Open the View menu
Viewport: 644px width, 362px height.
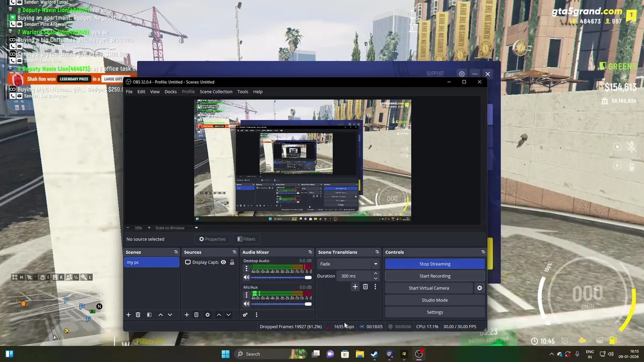[155, 92]
